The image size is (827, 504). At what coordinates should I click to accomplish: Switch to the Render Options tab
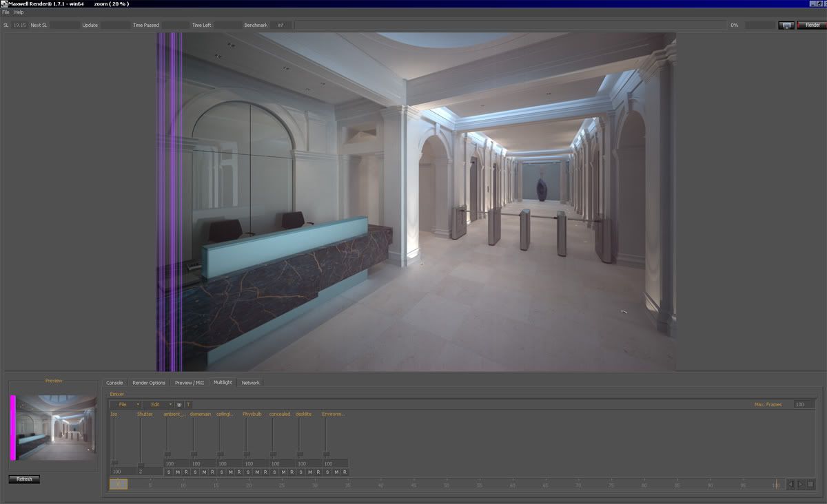pyautogui.click(x=149, y=383)
